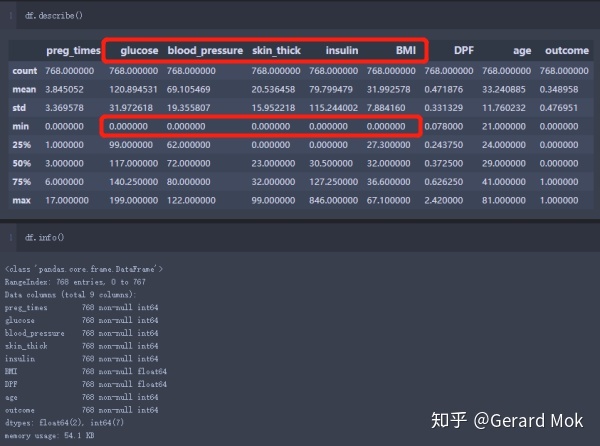
Task: Select the preg_times column header
Action: point(73,50)
